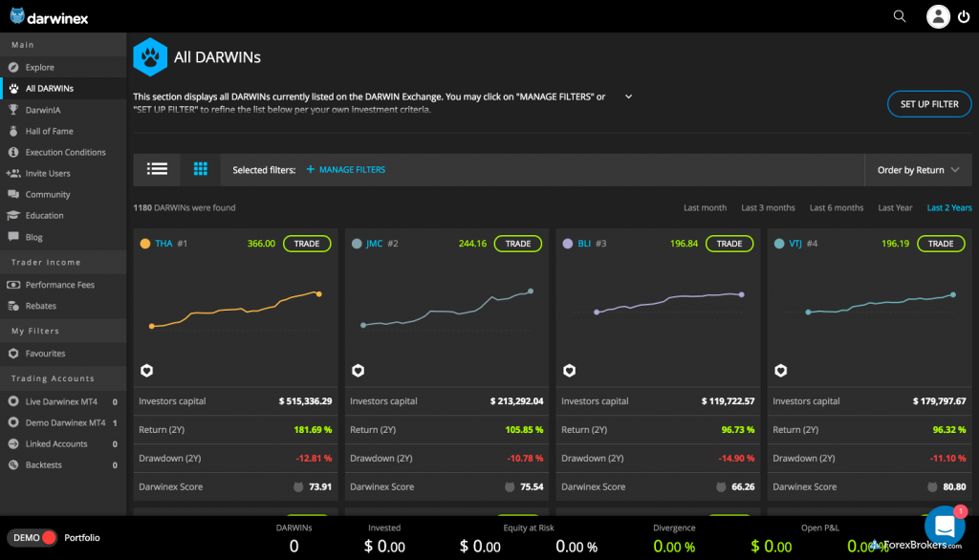
Task: Open the user profile avatar icon
Action: click(938, 16)
